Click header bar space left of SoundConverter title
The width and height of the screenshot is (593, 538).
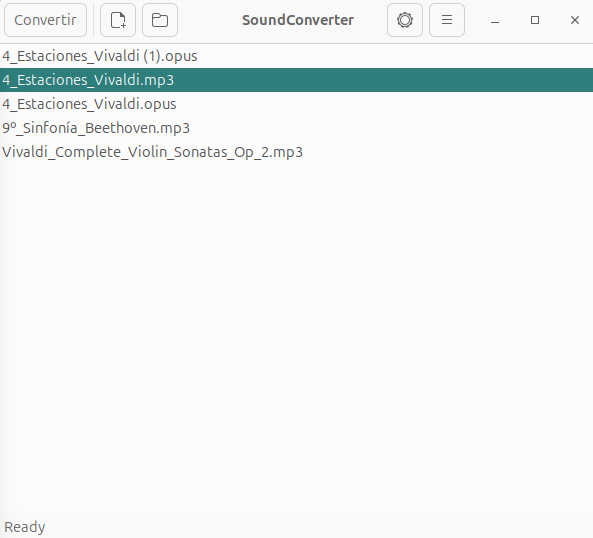click(x=210, y=20)
